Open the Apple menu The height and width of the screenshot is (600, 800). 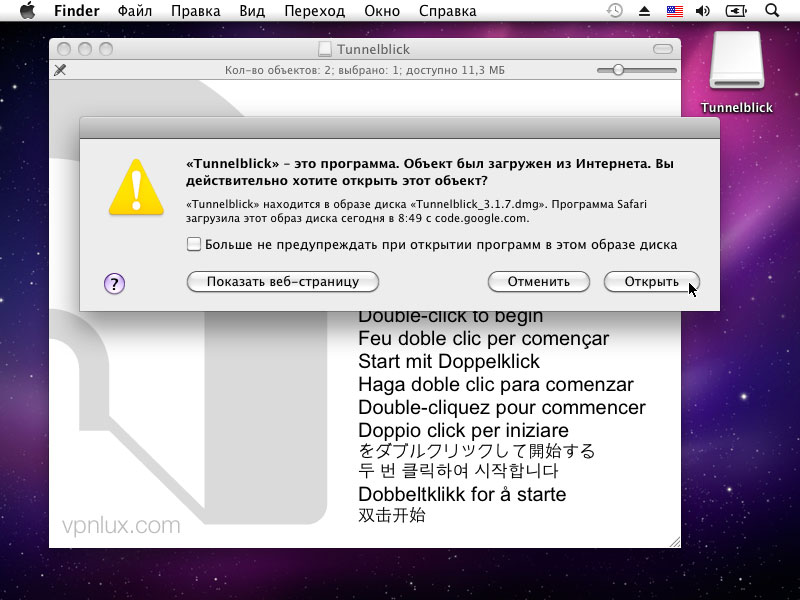click(28, 10)
